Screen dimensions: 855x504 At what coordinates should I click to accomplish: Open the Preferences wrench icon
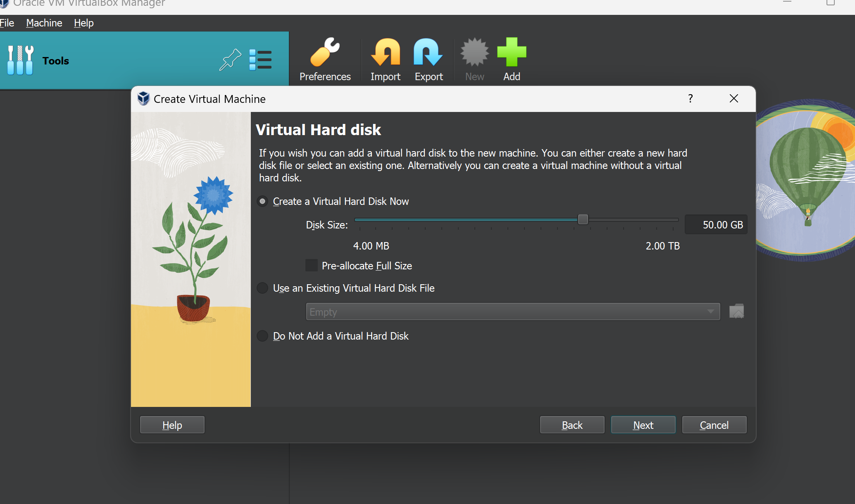(x=325, y=53)
